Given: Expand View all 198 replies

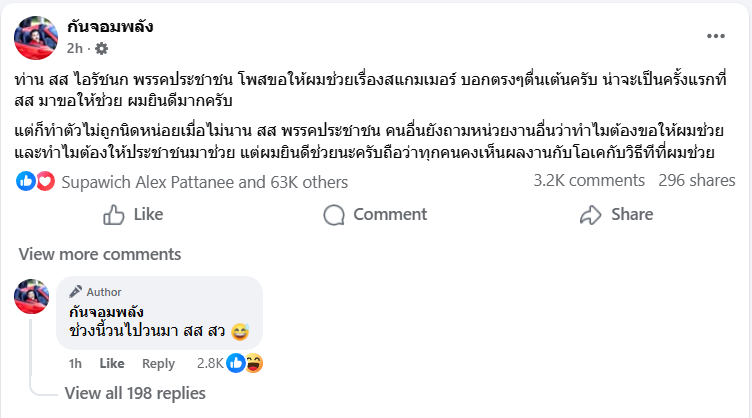Looking at the screenshot, I should [135, 393].
